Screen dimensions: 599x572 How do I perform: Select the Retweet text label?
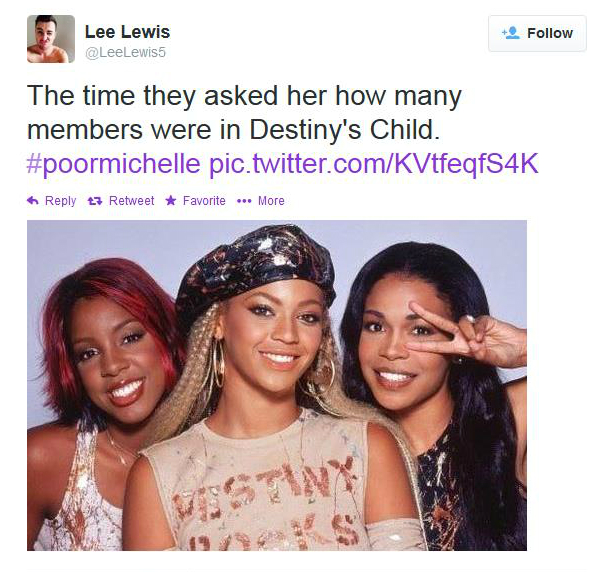point(131,201)
